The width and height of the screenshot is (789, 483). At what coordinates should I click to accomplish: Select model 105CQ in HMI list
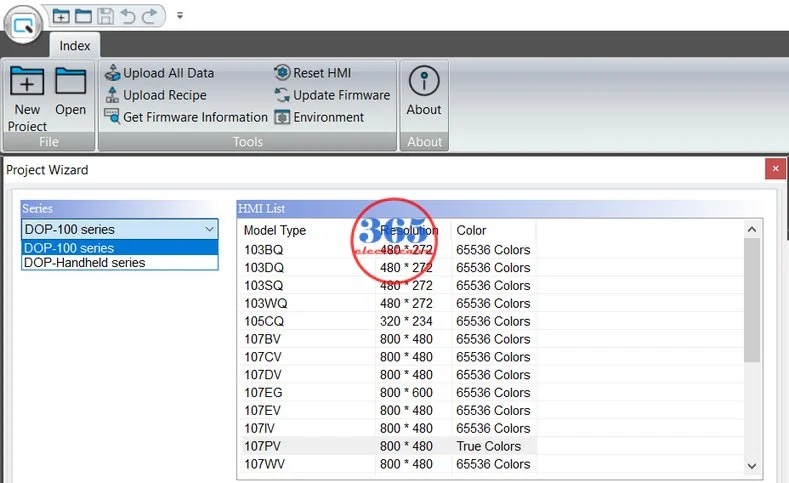(264, 321)
